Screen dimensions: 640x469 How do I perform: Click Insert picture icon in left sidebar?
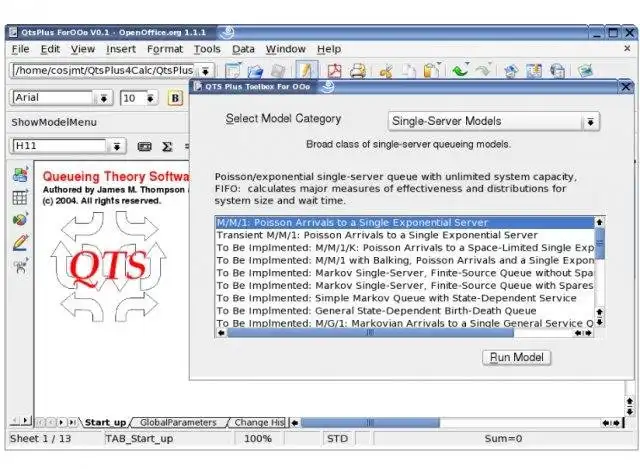click(x=20, y=175)
